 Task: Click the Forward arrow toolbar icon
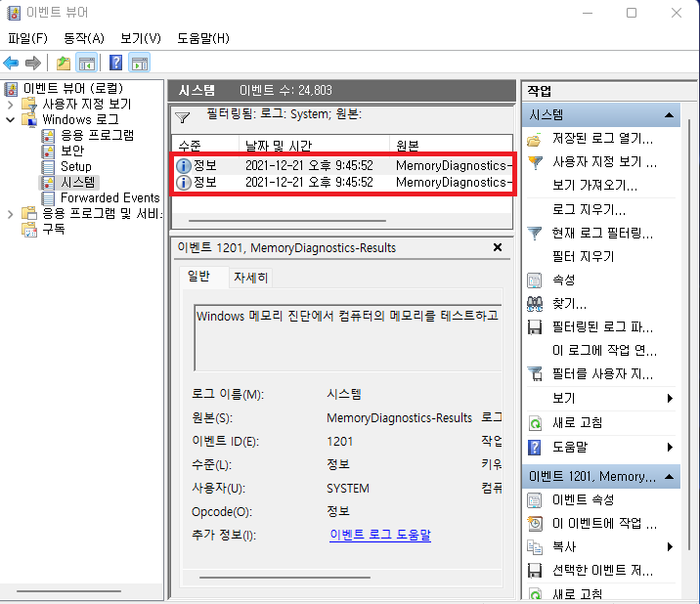33,63
